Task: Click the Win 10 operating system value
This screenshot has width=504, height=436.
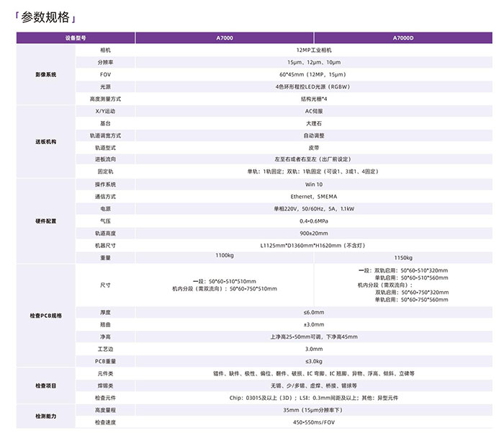Action: 313,184
